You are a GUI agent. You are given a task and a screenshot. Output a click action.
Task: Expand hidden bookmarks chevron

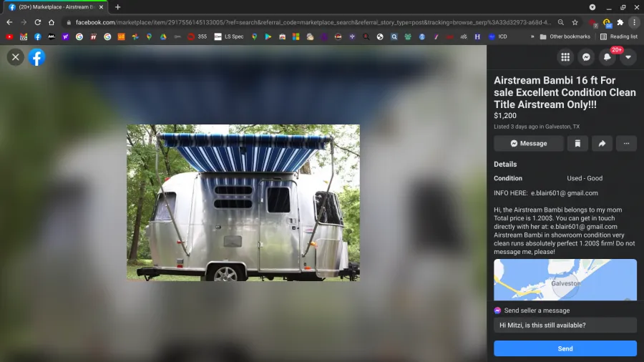[x=532, y=36]
